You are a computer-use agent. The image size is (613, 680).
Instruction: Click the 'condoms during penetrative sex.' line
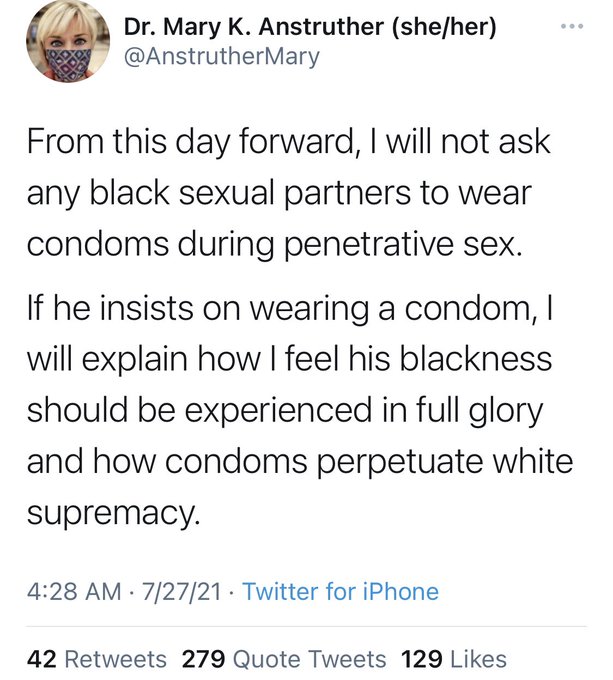(274, 244)
